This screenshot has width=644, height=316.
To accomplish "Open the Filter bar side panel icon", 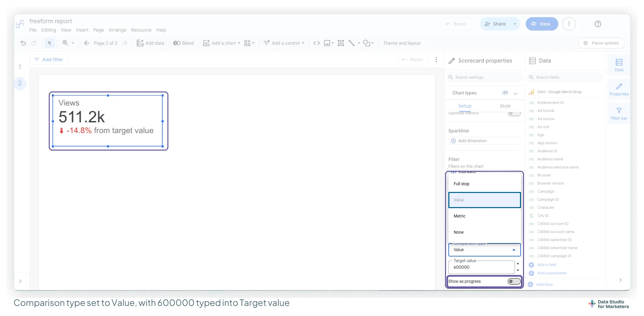I will pyautogui.click(x=619, y=114).
